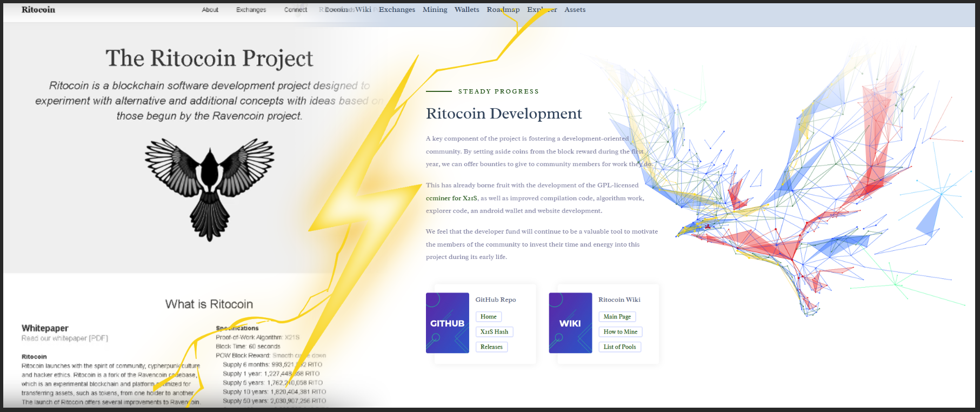Viewport: 980px width, 412px height.
Task: Click the purple GITHUB card icon
Action: tap(448, 323)
